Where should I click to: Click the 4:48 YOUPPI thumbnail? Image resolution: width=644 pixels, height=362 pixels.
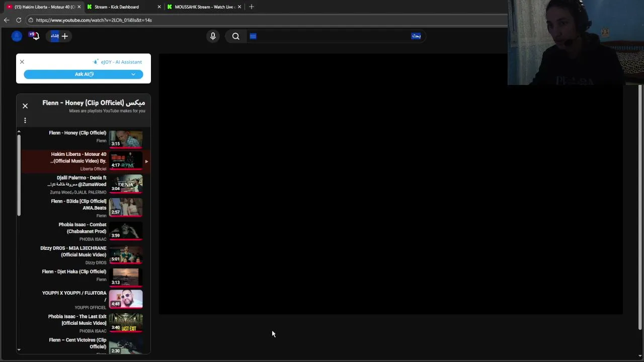click(126, 299)
